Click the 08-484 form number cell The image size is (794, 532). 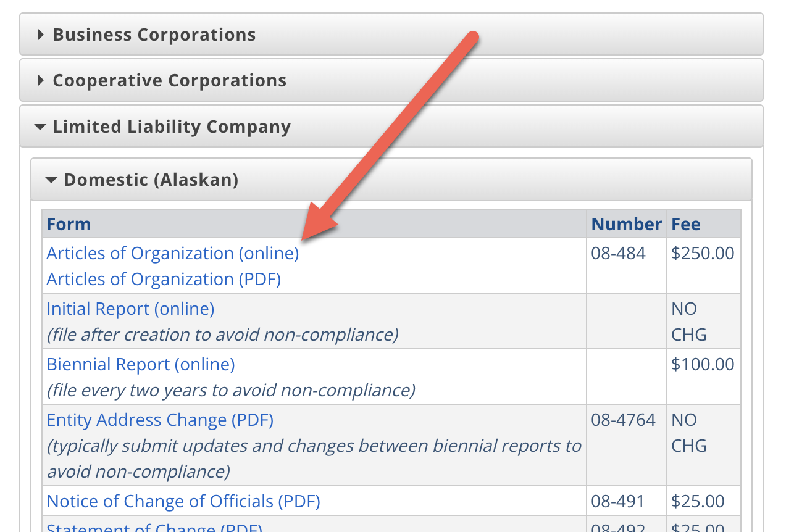pos(618,254)
